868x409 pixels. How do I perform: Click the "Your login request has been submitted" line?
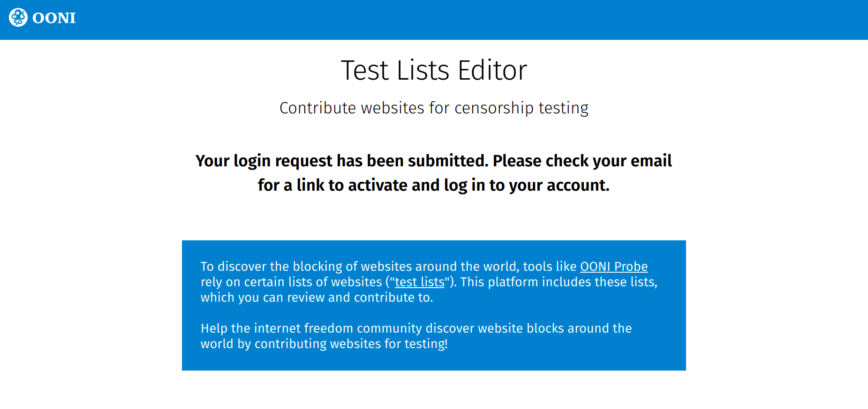(x=433, y=161)
